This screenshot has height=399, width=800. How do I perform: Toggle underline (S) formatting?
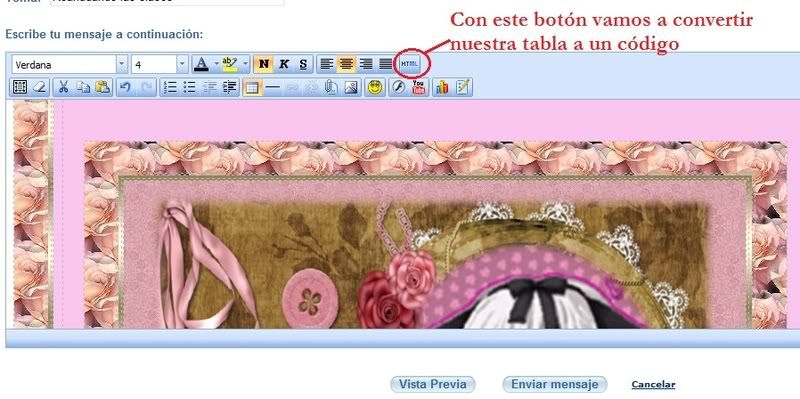303,64
